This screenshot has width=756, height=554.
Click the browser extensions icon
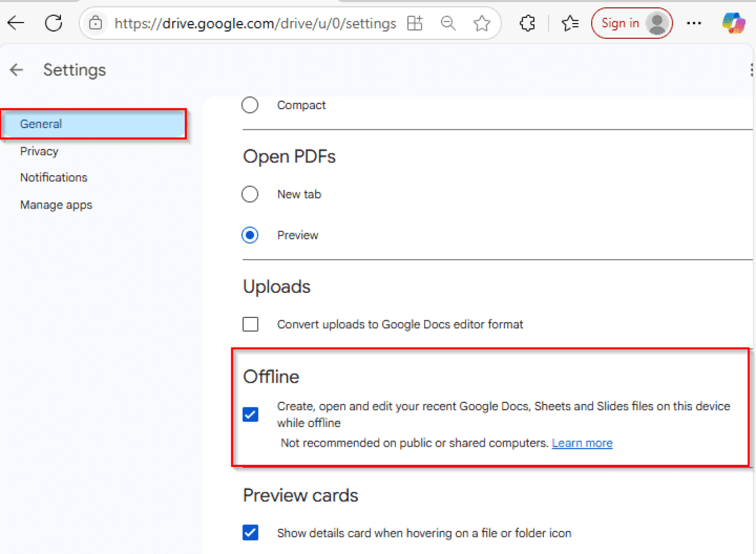(527, 23)
